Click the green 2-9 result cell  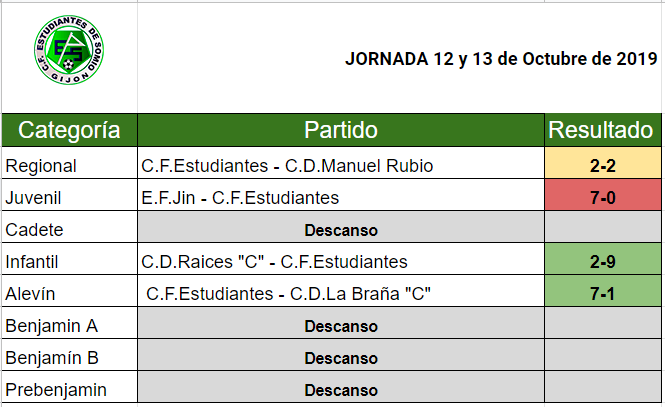point(602,262)
